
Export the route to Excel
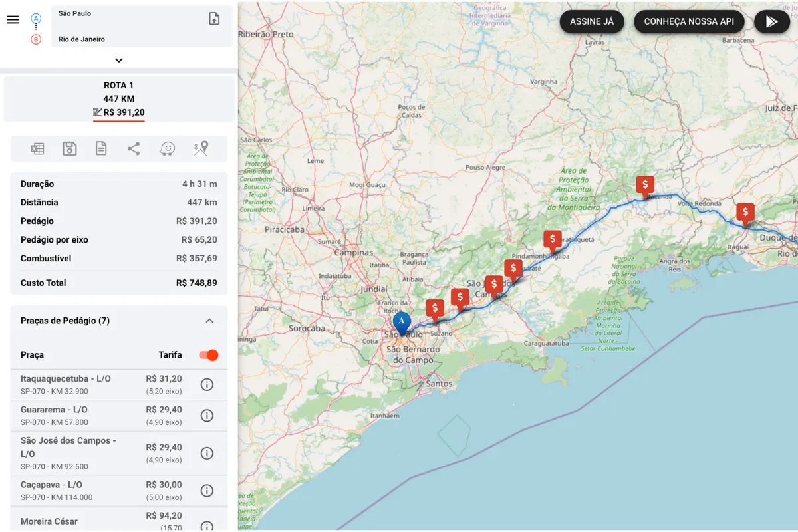tap(37, 149)
